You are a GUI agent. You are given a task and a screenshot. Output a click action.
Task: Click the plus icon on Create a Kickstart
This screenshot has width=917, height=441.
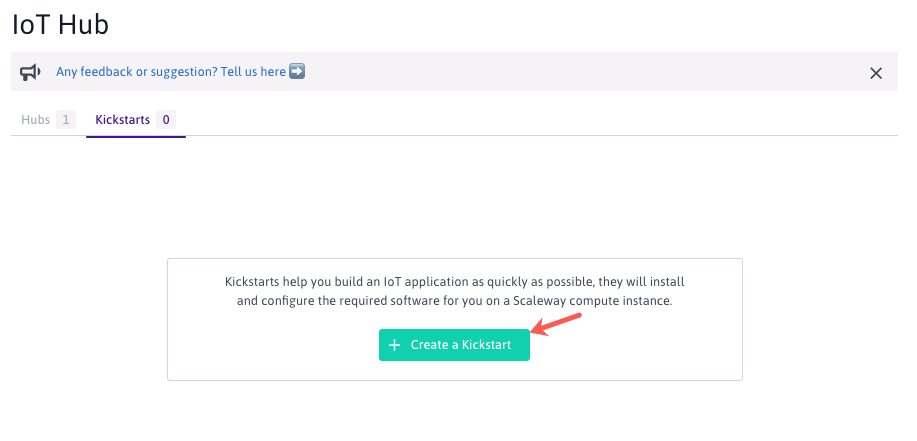pos(394,345)
